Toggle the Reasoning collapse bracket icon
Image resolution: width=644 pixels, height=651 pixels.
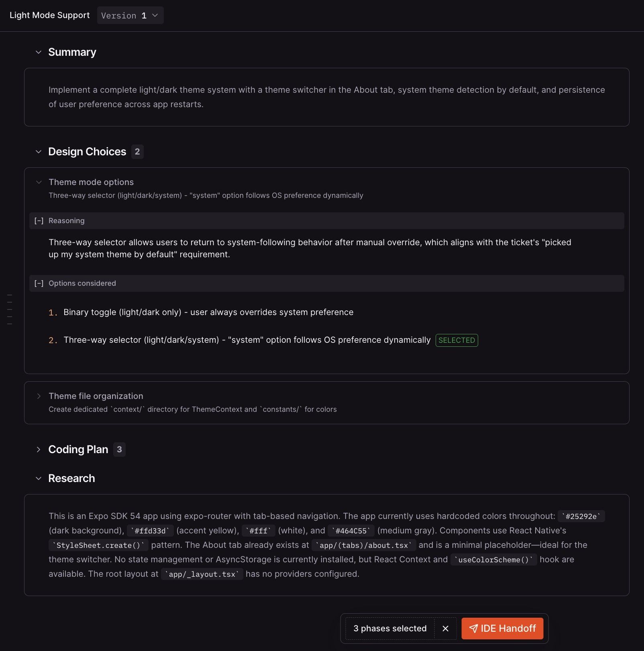39,221
